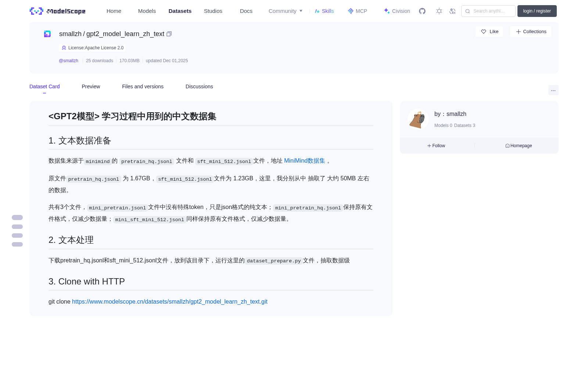The width and height of the screenshot is (588, 368).
Task: Open the three-dots more options button
Action: click(x=553, y=90)
